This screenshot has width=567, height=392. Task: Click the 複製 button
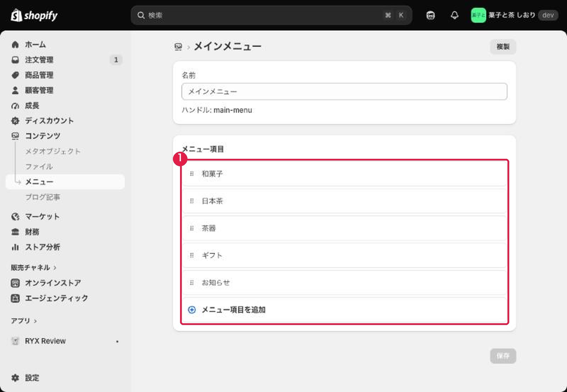click(x=503, y=47)
